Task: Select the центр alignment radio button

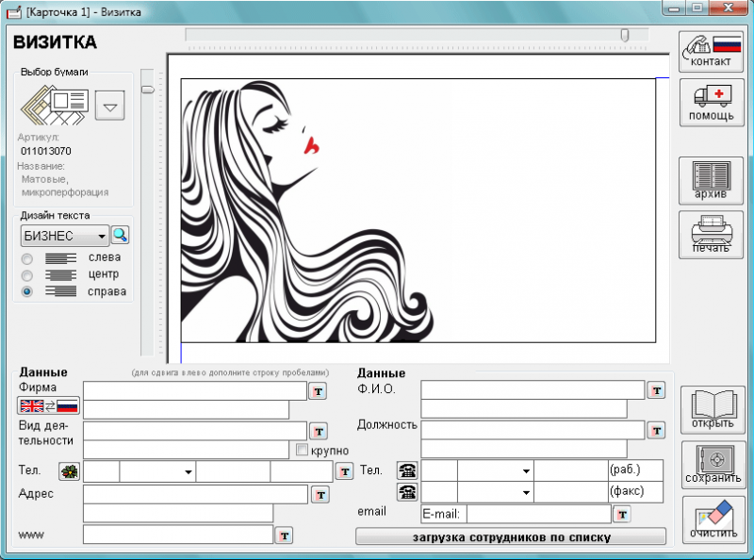Action: (27, 275)
